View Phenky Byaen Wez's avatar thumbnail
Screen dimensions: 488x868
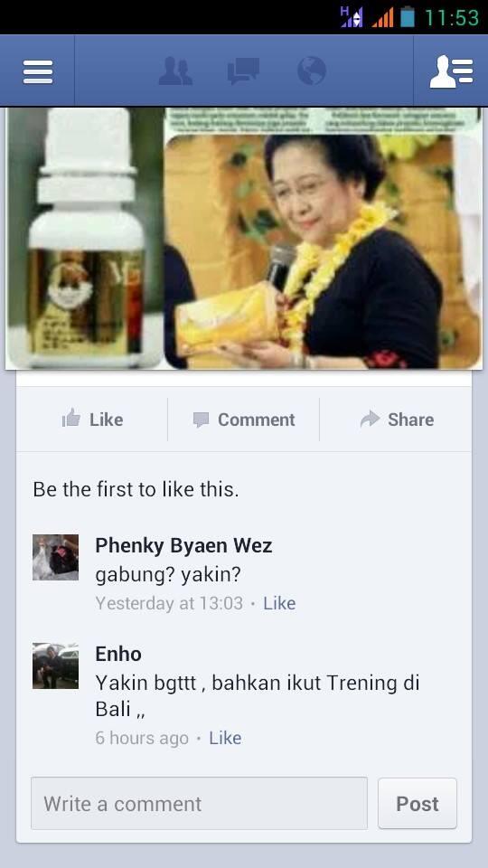(55, 557)
